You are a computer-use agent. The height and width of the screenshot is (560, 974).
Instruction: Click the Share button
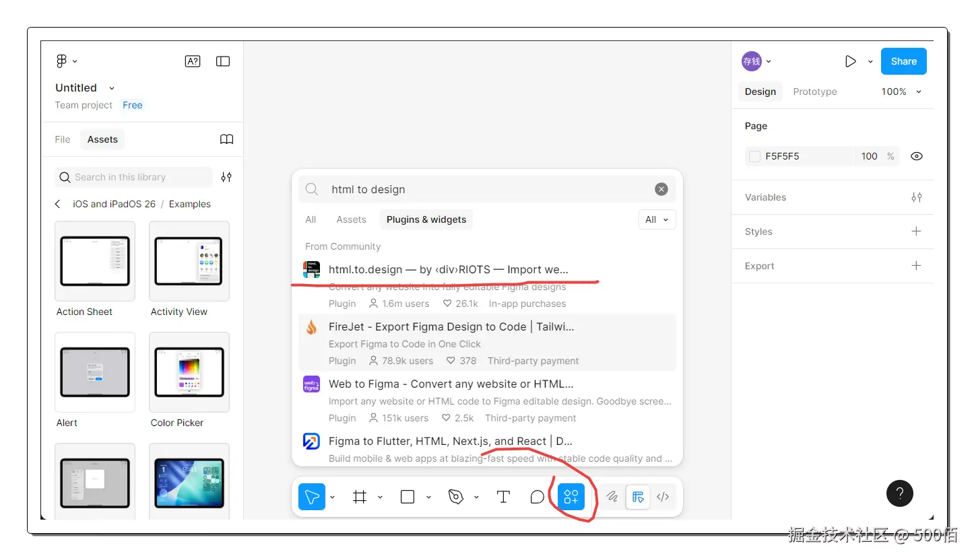904,61
